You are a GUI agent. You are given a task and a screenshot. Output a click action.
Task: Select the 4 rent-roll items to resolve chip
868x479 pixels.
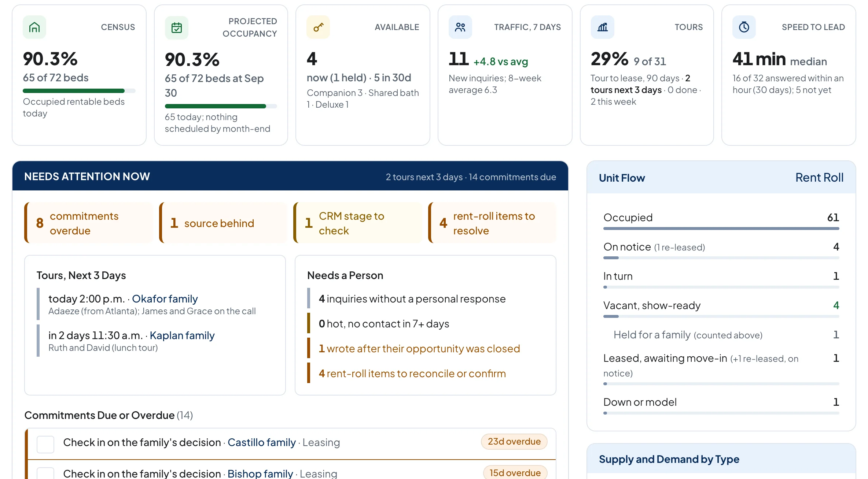[492, 223]
